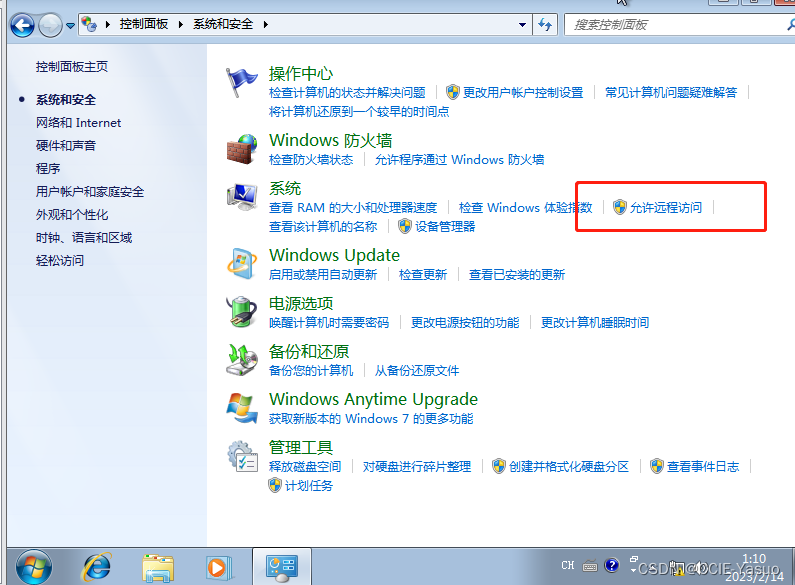Go back with the Back arrow button

click(x=22, y=25)
